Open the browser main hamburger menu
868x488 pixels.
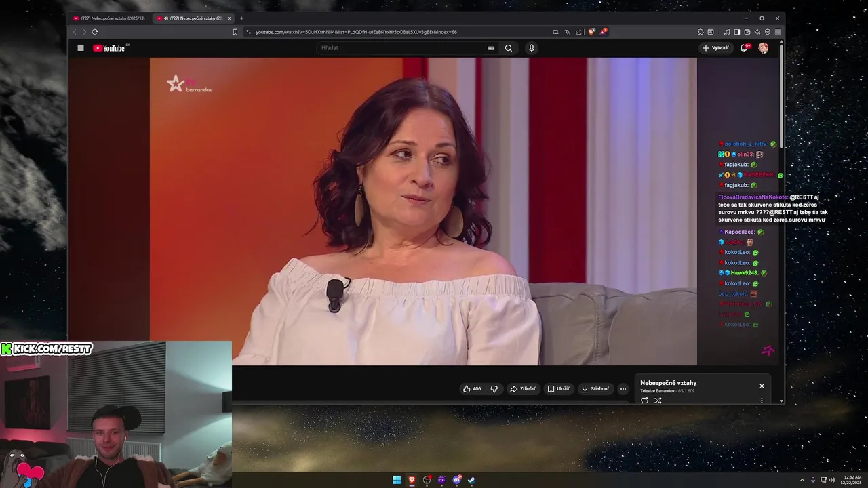pyautogui.click(x=778, y=32)
